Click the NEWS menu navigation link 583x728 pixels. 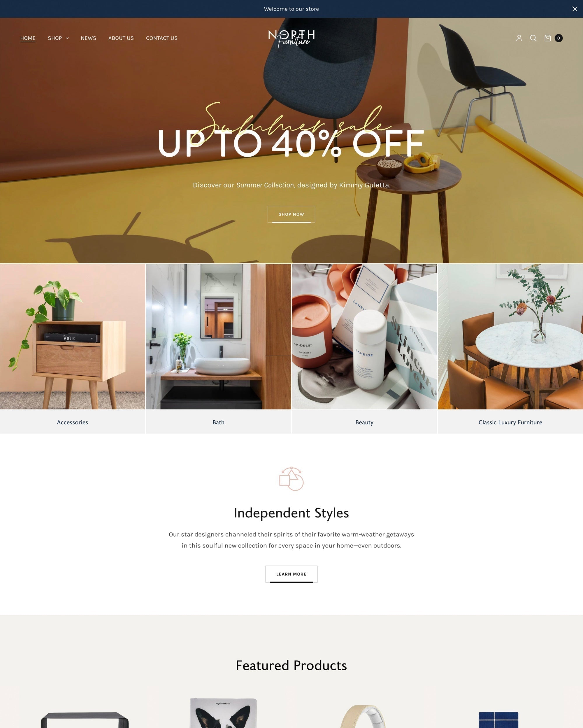pyautogui.click(x=88, y=38)
